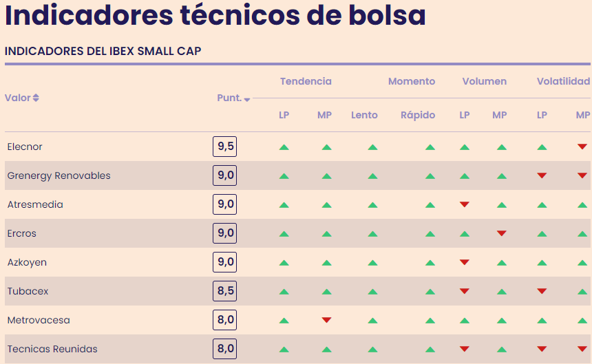Open the Tecnicas Reunidas stock link
592x364 pixels.
pos(52,349)
